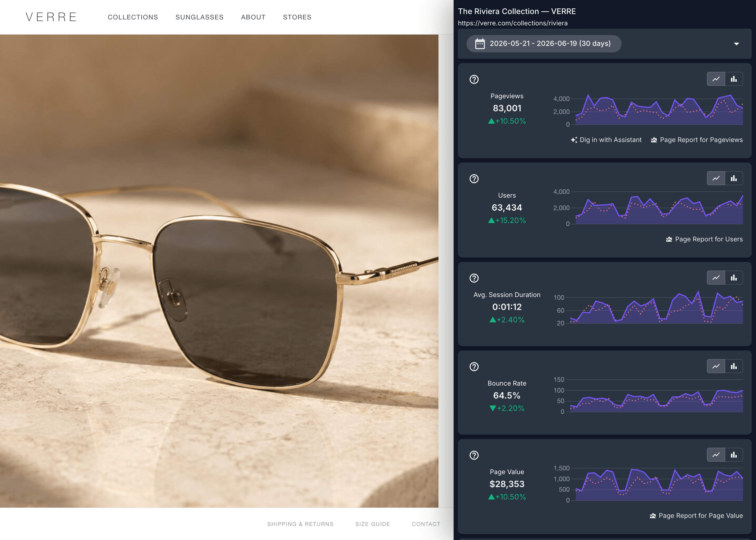Go to the Stores page

coord(297,17)
